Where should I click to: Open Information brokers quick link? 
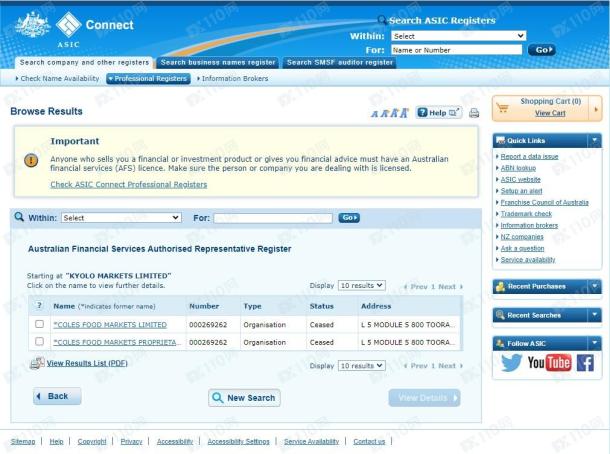pos(529,225)
